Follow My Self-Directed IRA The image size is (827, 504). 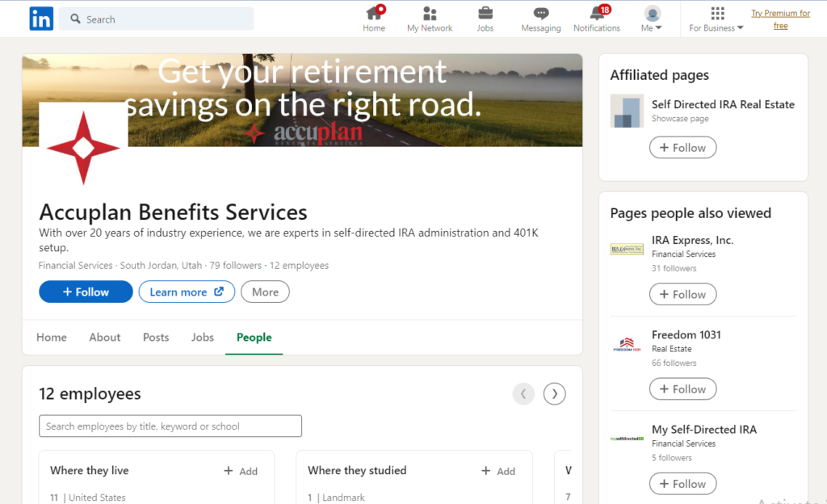pos(683,484)
